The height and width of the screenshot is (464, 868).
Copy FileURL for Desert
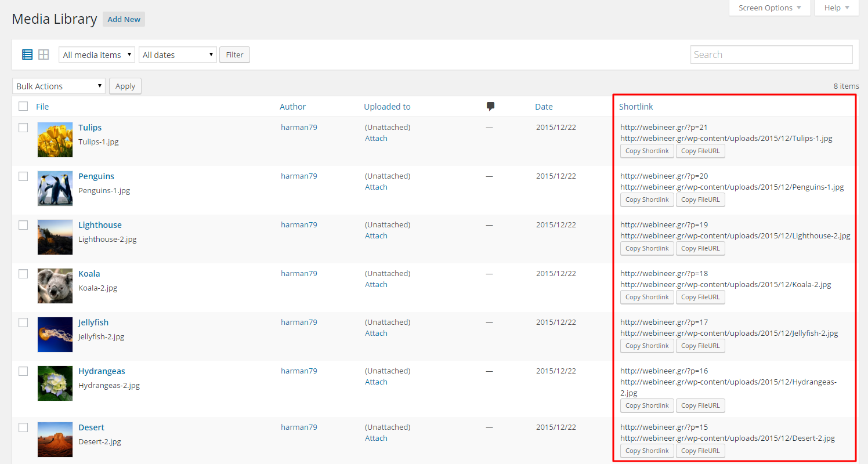coord(700,451)
